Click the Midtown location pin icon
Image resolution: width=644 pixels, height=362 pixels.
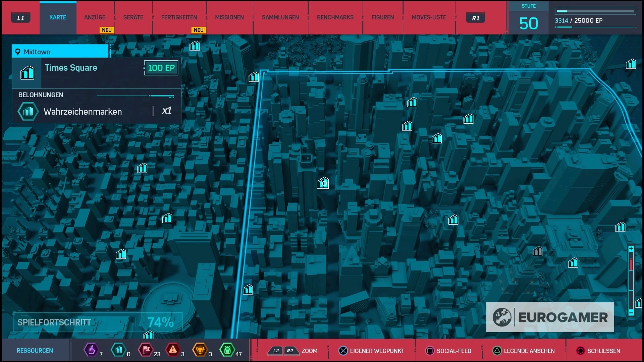point(18,52)
